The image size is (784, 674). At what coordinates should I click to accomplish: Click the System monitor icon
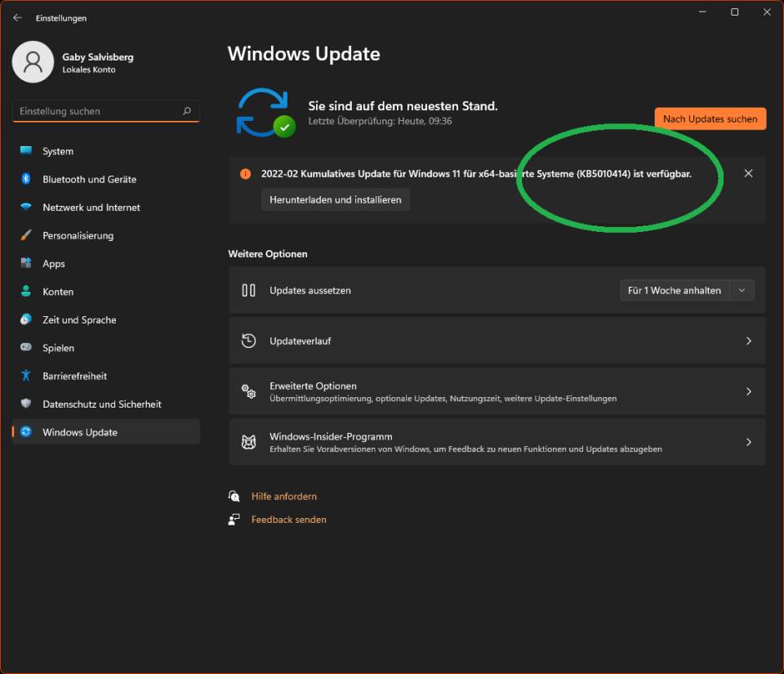coord(26,150)
